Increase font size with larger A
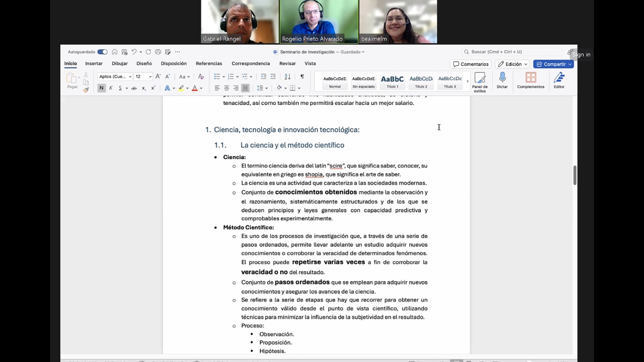 (x=158, y=76)
